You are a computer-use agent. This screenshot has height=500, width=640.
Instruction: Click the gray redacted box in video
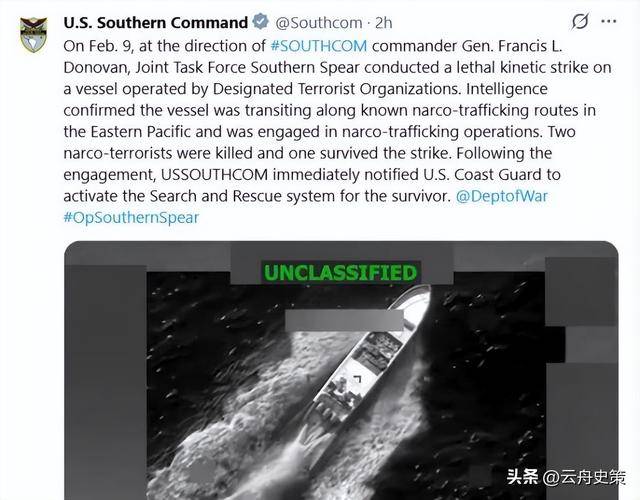pos(344,320)
